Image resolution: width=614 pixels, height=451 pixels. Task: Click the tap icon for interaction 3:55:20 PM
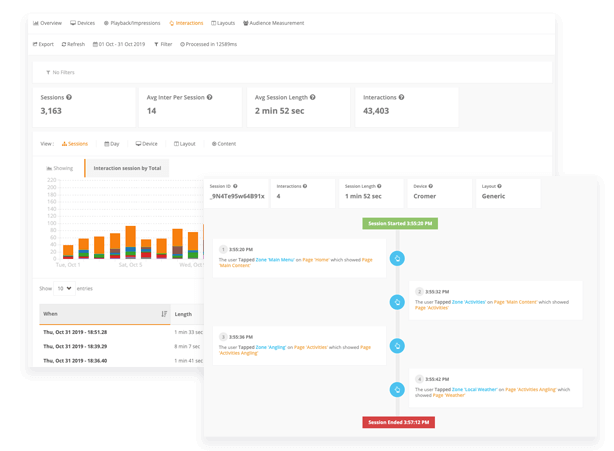pyautogui.click(x=397, y=258)
